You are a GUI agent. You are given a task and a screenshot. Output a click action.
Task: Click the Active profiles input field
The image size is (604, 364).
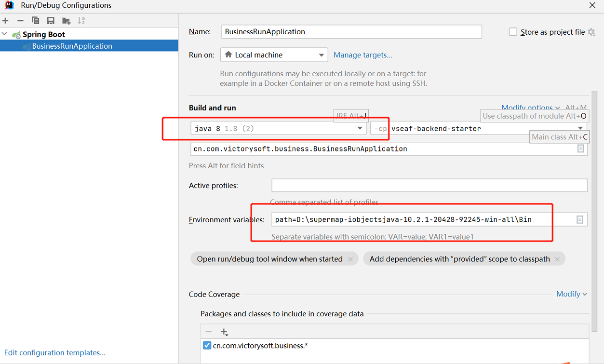point(429,186)
